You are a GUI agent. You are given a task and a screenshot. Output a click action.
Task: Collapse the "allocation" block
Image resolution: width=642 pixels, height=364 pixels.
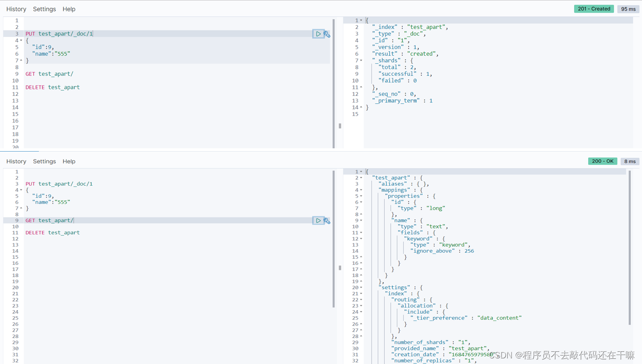coord(361,306)
